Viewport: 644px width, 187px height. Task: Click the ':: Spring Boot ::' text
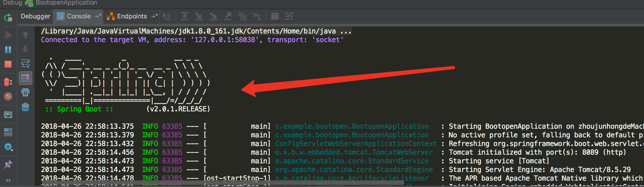(79, 109)
